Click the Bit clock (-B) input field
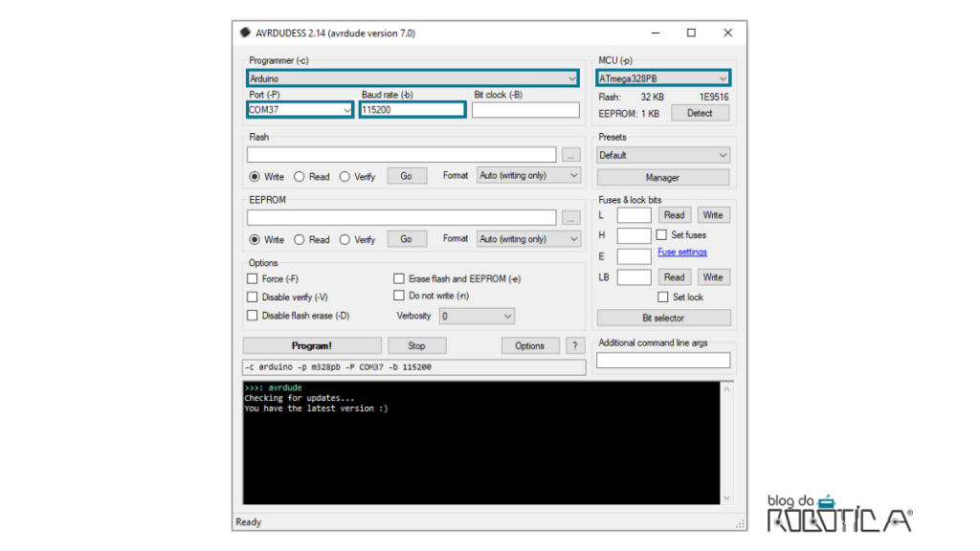 pos(525,110)
